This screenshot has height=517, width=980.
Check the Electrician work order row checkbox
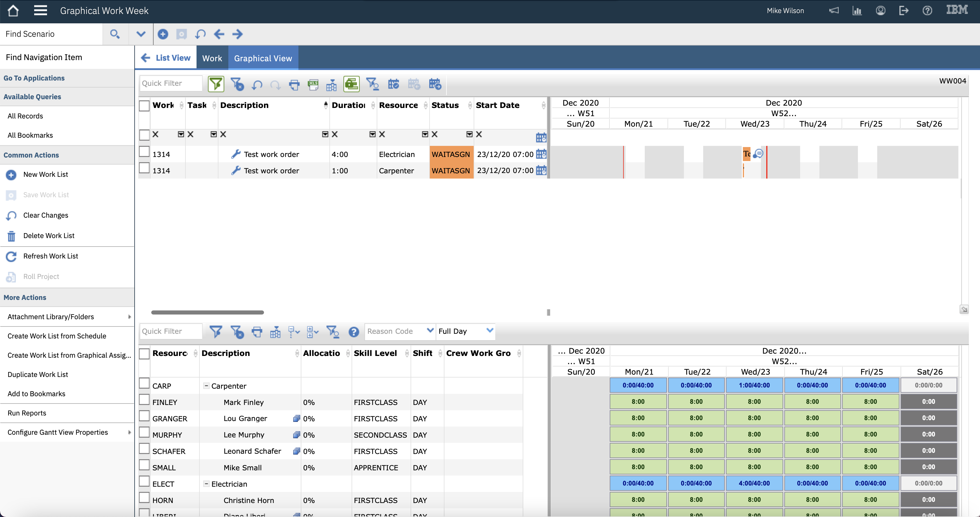pyautogui.click(x=144, y=152)
